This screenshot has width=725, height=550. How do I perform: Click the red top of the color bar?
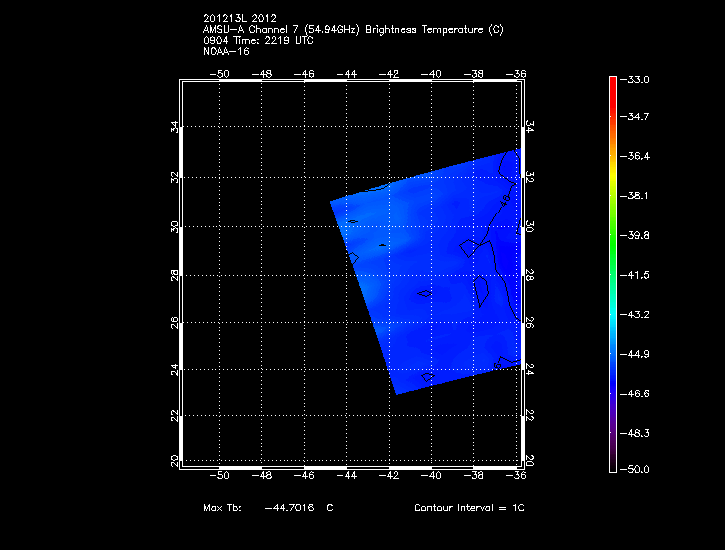point(613,84)
